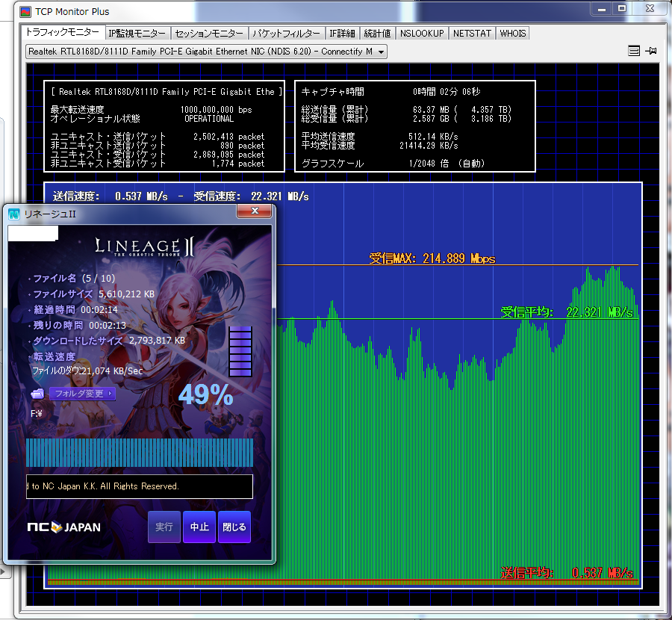Viewport: 672px width, 620px height.
Task: Open the セッションモニター tab
Action: pos(209,34)
